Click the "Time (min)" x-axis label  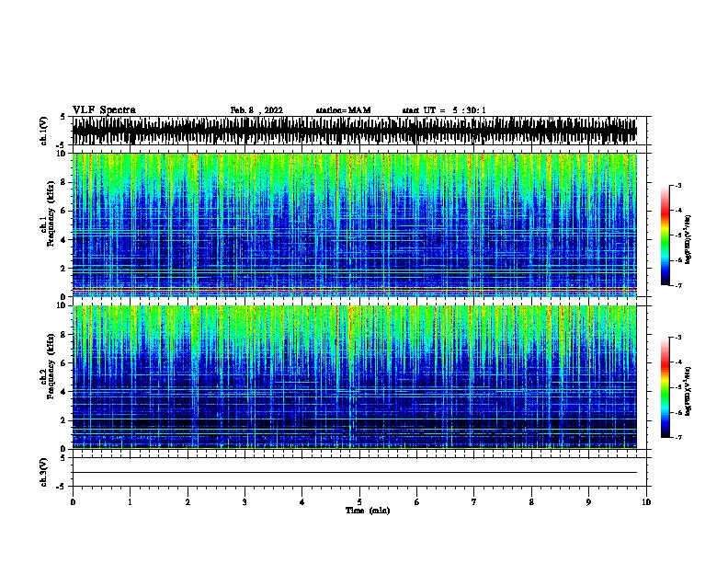click(368, 511)
